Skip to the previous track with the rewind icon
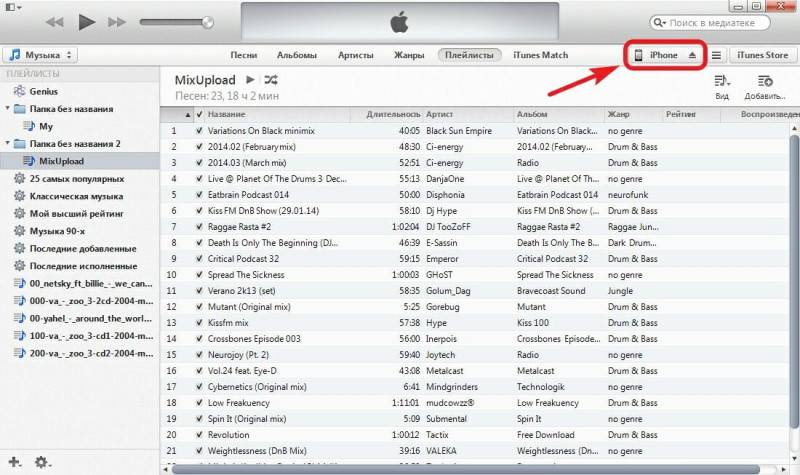Screen dimensions: 800x475 coord(54,22)
